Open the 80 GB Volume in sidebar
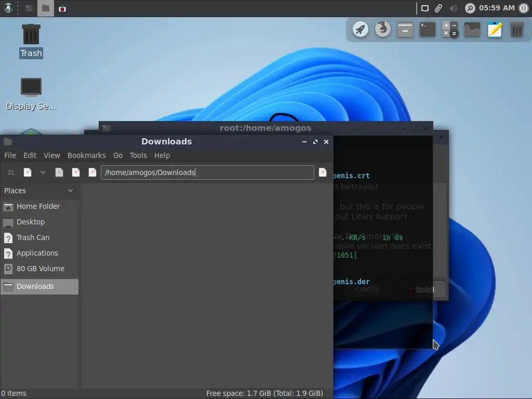 coord(39,269)
